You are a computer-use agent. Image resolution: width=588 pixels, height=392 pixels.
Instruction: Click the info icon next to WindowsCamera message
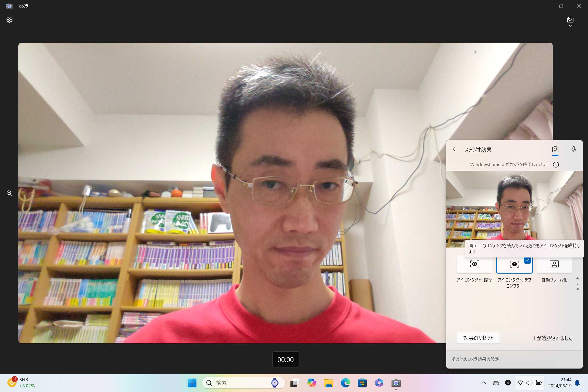556,165
